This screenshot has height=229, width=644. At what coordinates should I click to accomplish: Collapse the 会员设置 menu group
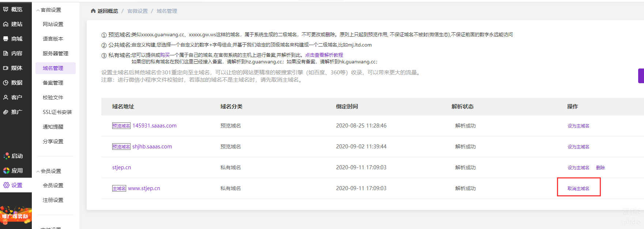coord(38,171)
